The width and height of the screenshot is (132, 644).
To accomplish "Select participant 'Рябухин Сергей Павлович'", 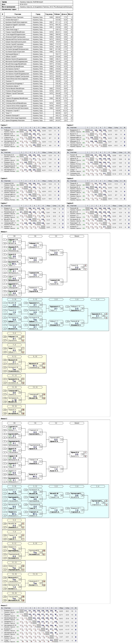I will (x=14, y=93).
